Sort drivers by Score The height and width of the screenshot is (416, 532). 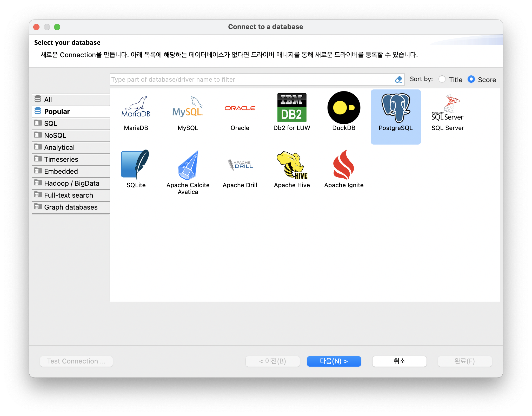pyautogui.click(x=471, y=79)
